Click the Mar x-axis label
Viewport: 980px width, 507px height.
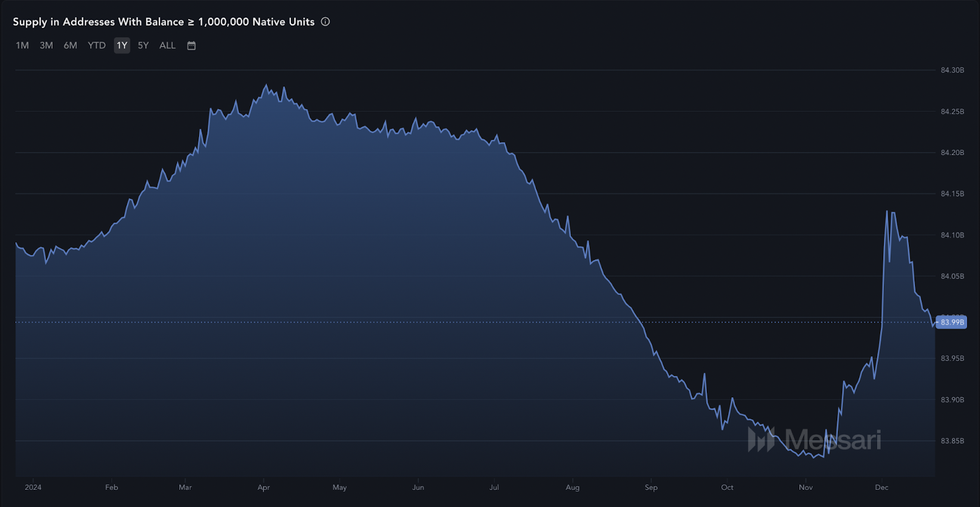coord(185,487)
